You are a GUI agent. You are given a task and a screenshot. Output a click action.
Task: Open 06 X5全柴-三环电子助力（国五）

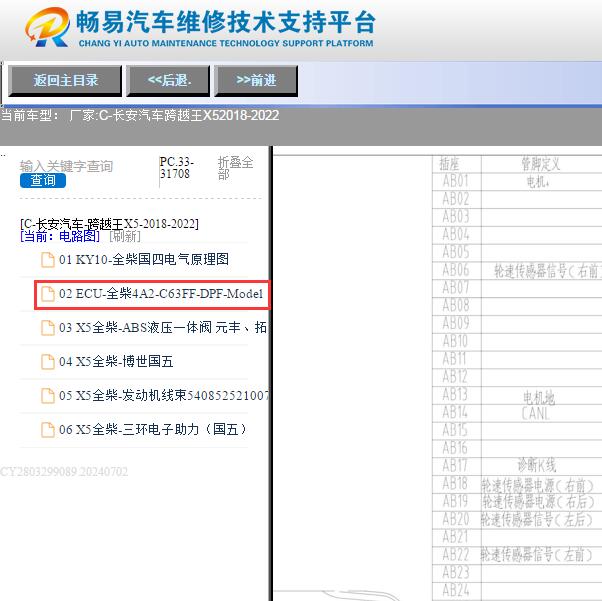click(153, 429)
